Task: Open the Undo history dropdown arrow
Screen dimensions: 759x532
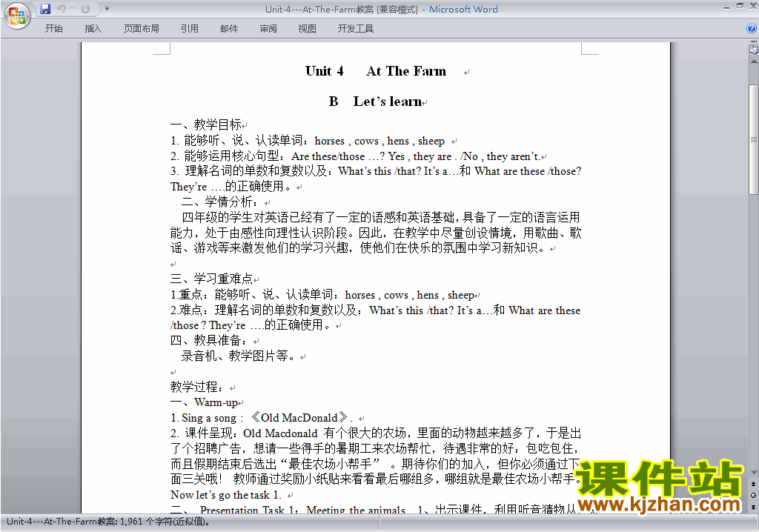Action: click(72, 9)
